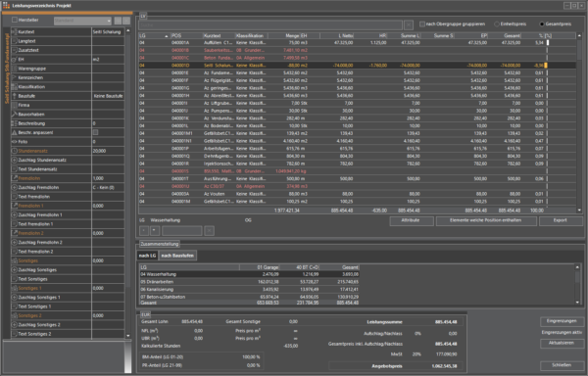Click the plus circle icon for Zuschlag Fremdlohn
The width and height of the screenshot is (588, 376).
click(x=15, y=188)
